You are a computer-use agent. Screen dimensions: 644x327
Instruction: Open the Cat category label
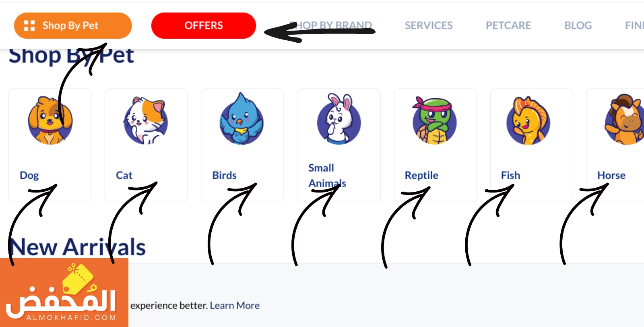pos(124,175)
